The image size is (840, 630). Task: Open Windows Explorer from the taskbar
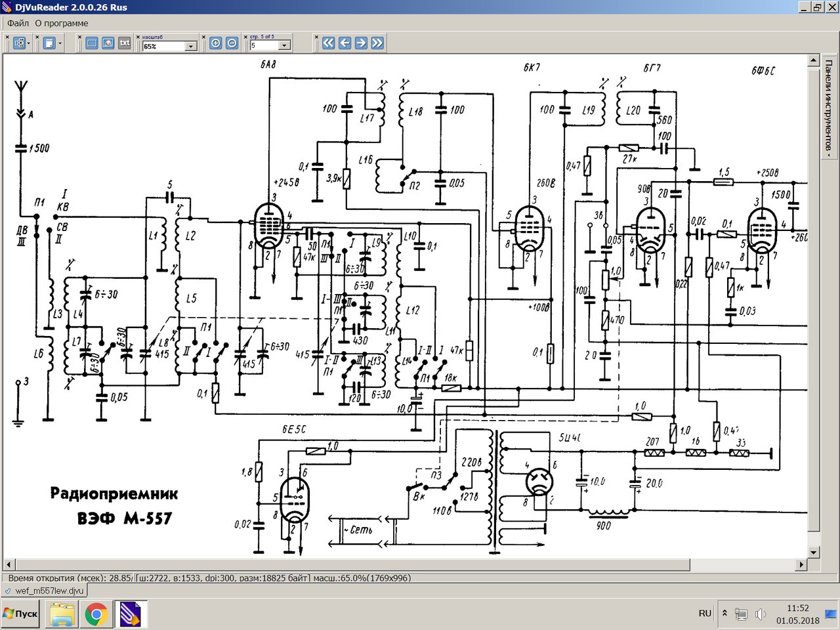click(62, 615)
